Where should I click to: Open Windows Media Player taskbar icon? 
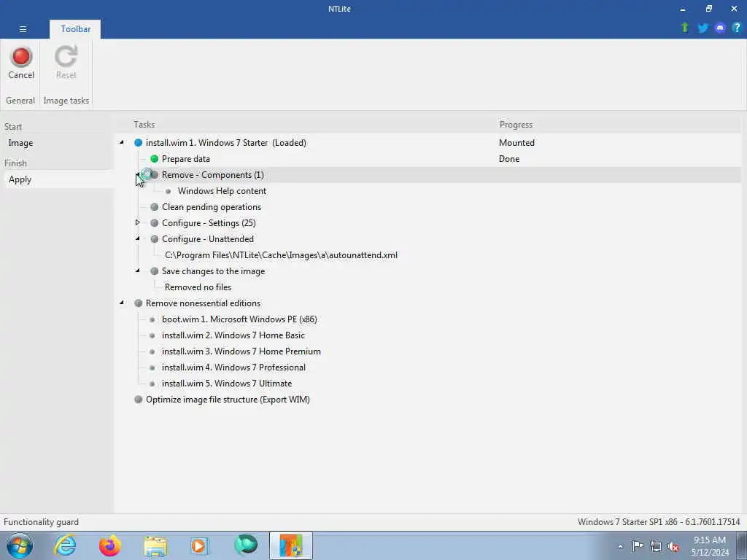click(200, 545)
